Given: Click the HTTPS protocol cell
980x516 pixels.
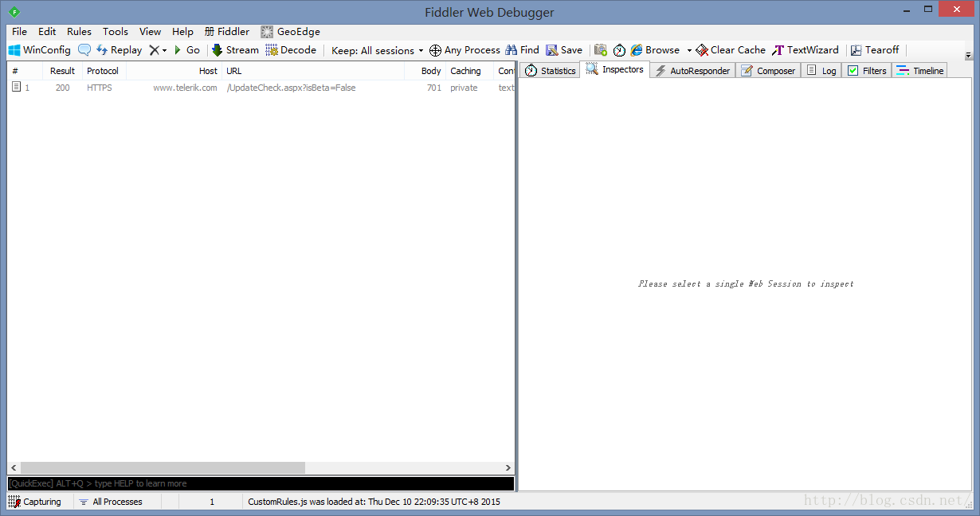Looking at the screenshot, I should [100, 88].
